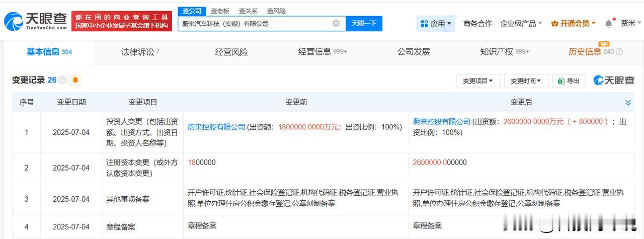Switch to the 查老板 search tab

coord(220,11)
